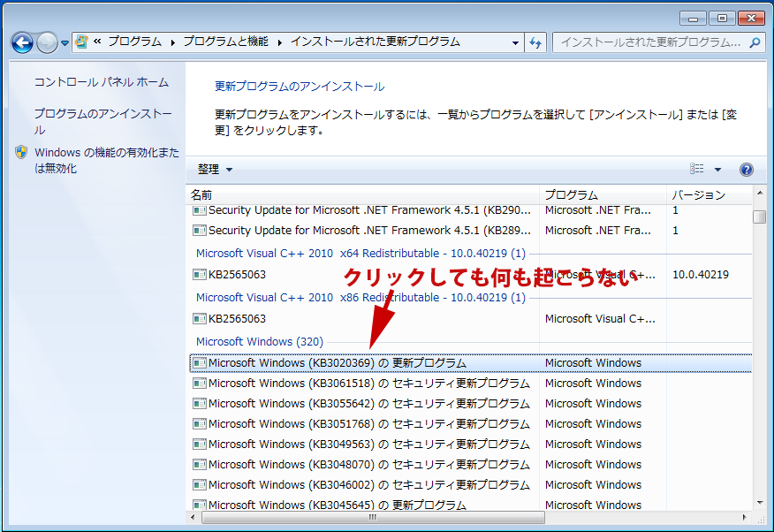This screenshot has width=774, height=532.
Task: Open the address bar history dropdown
Action: coord(515,43)
